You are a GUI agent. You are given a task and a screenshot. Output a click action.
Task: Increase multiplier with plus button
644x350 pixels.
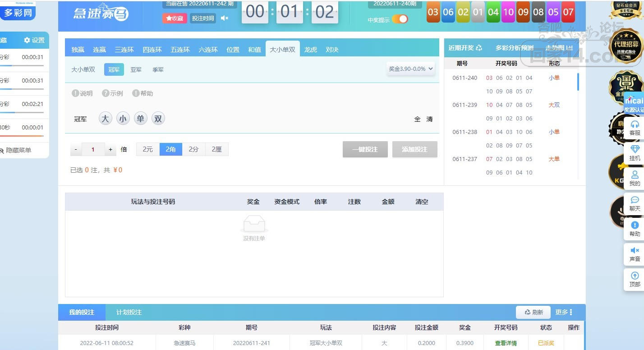point(110,149)
